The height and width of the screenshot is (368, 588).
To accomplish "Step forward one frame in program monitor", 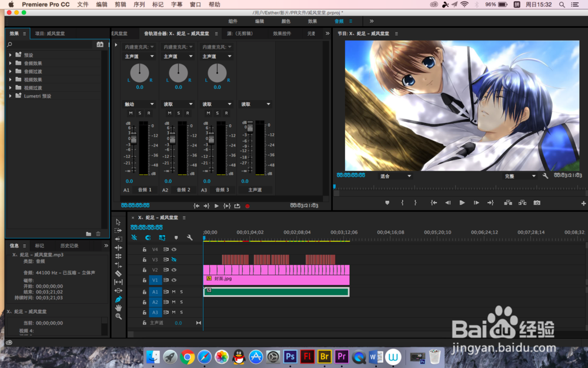I will pyautogui.click(x=476, y=203).
